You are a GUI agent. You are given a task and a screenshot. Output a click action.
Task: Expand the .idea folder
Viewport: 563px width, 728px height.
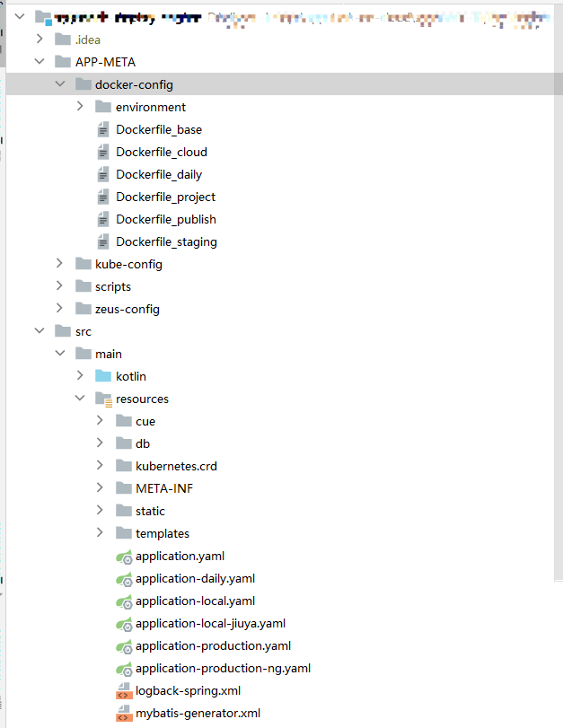click(x=40, y=39)
